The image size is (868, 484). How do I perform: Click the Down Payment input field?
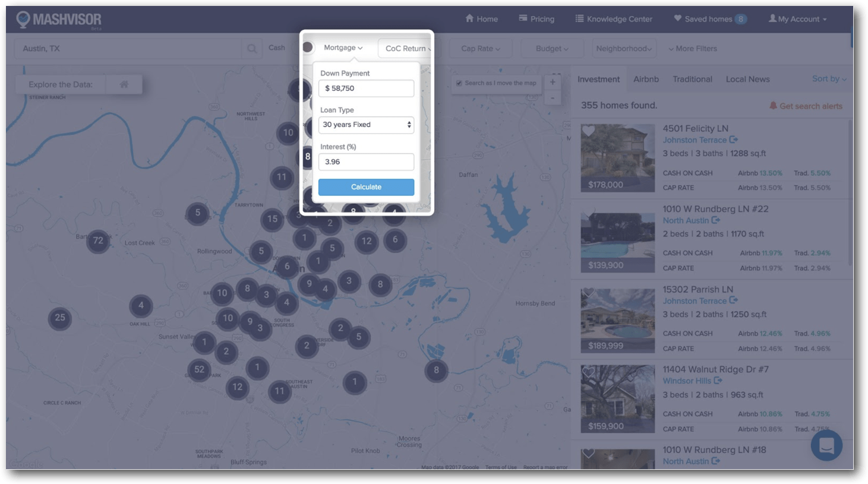[366, 88]
